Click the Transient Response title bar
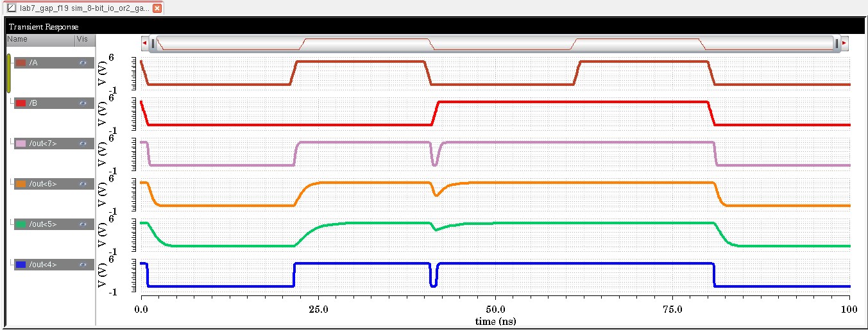Viewport: 868px width, 330px height. [x=436, y=27]
